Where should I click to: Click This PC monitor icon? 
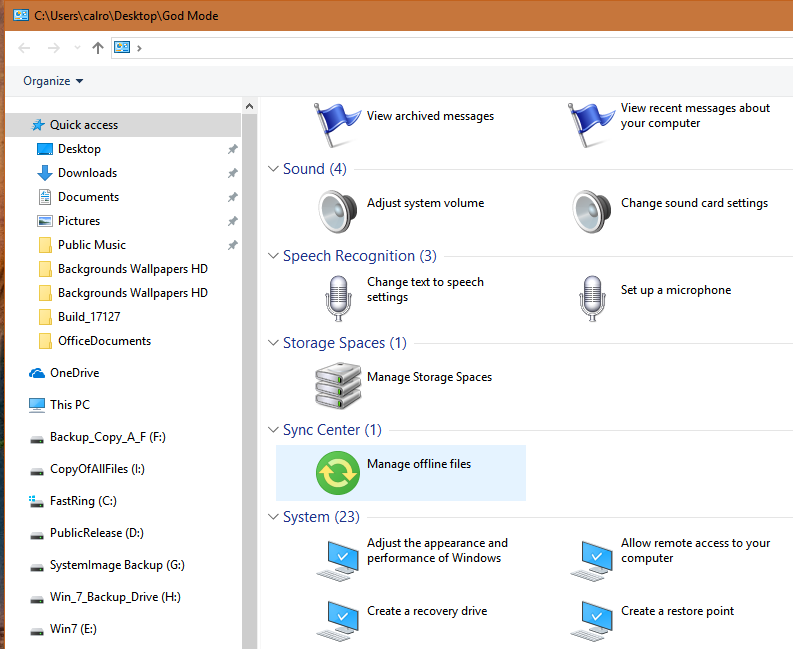point(37,405)
